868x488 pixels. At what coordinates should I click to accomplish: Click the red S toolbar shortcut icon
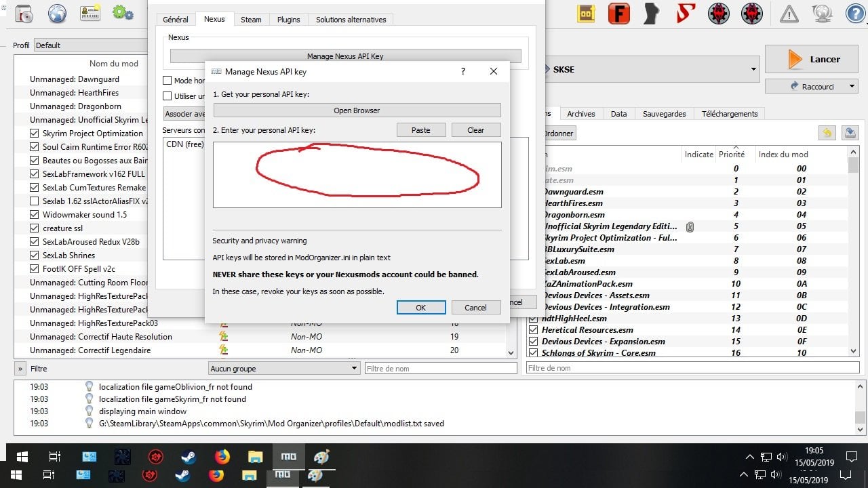(x=685, y=14)
